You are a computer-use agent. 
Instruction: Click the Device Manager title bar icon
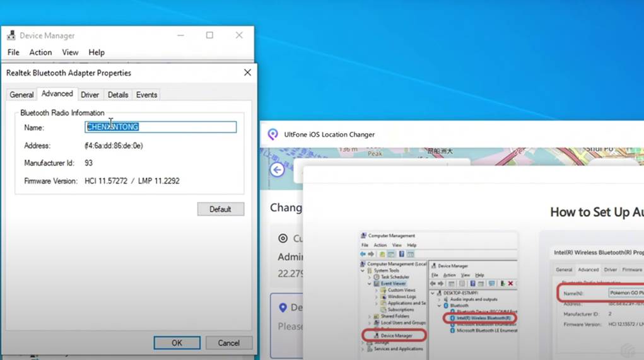point(11,35)
